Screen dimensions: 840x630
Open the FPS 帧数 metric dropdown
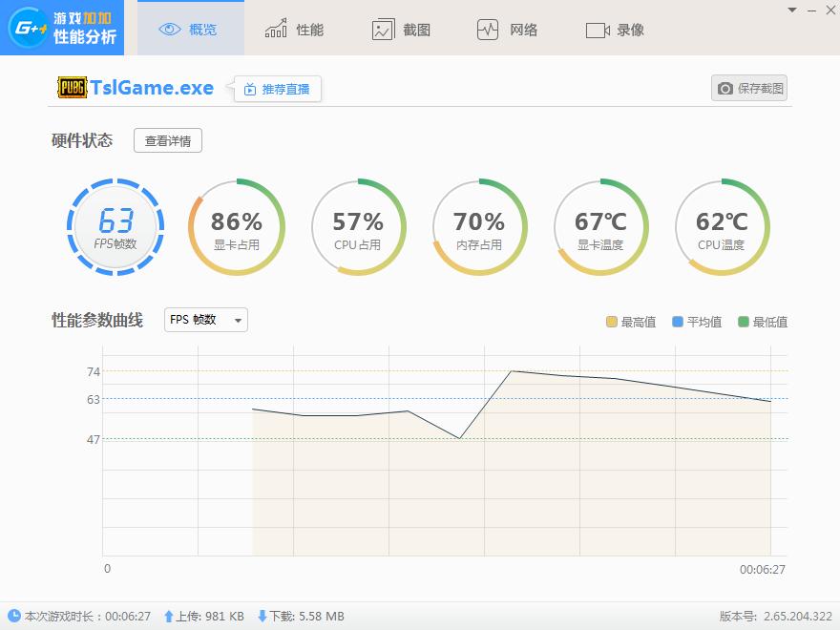204,321
